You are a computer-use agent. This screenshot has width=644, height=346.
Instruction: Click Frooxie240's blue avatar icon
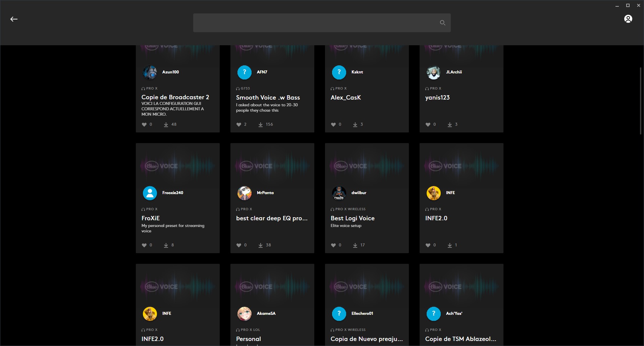coord(150,193)
